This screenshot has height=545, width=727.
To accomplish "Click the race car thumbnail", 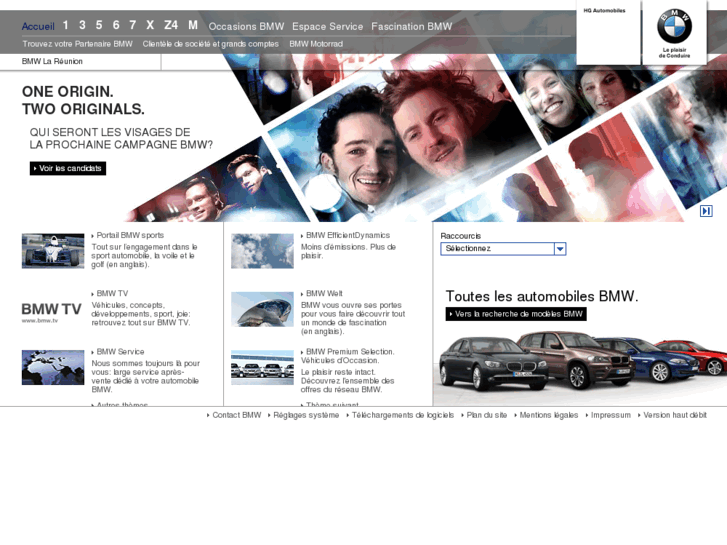I will point(53,251).
